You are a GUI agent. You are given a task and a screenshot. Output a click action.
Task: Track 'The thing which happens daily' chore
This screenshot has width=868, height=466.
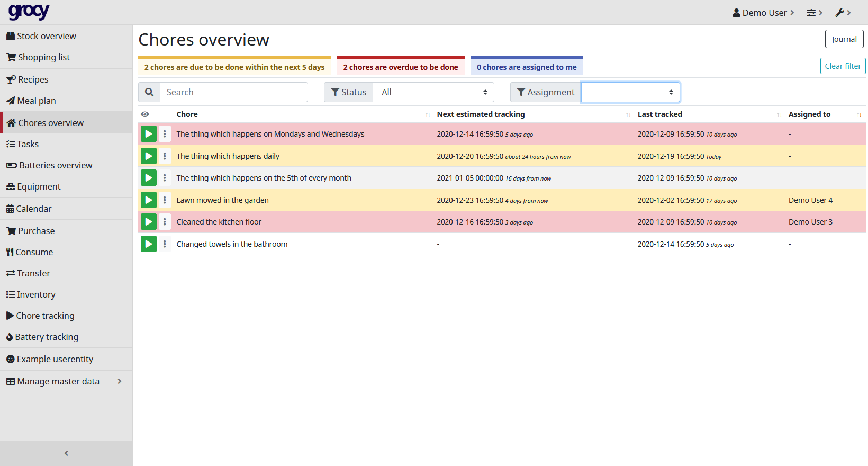(x=148, y=156)
